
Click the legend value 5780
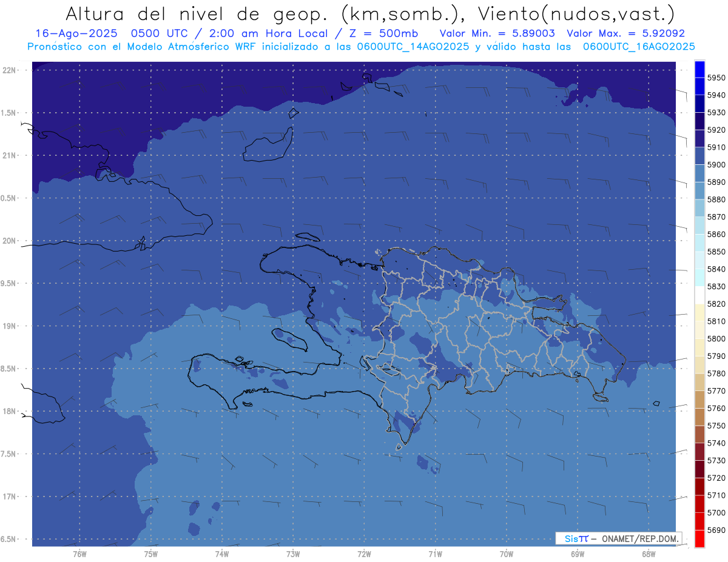click(716, 373)
